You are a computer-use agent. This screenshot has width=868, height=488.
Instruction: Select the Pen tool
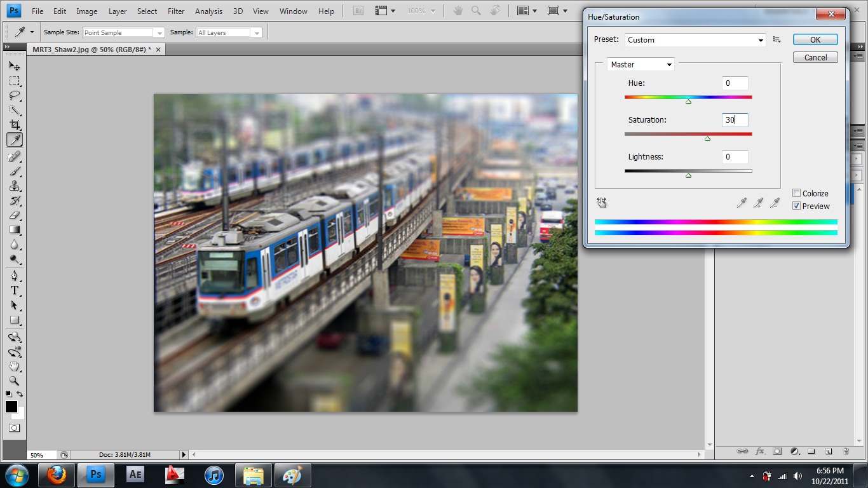click(x=14, y=276)
